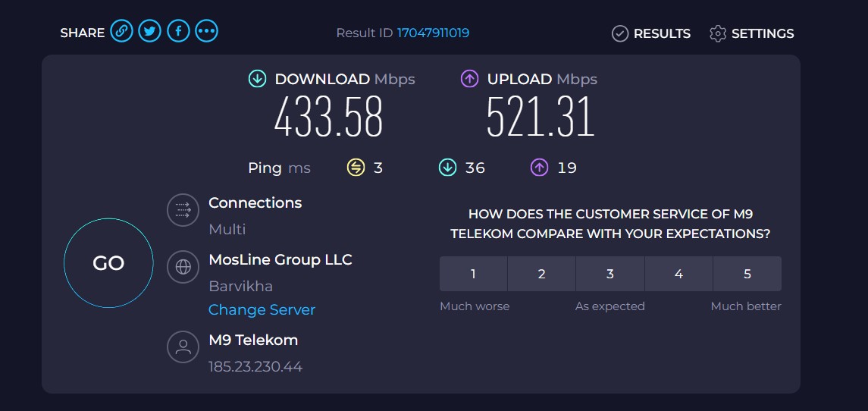868x411 pixels.
Task: Click Change Server link
Action: [262, 309]
